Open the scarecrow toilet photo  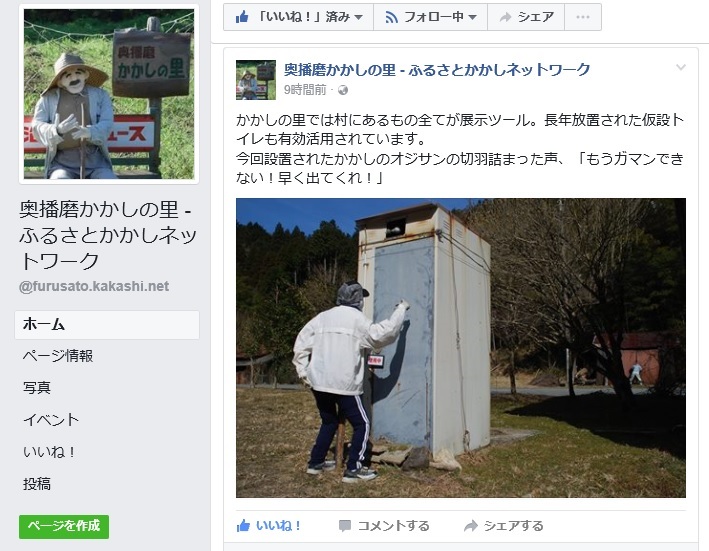point(461,348)
